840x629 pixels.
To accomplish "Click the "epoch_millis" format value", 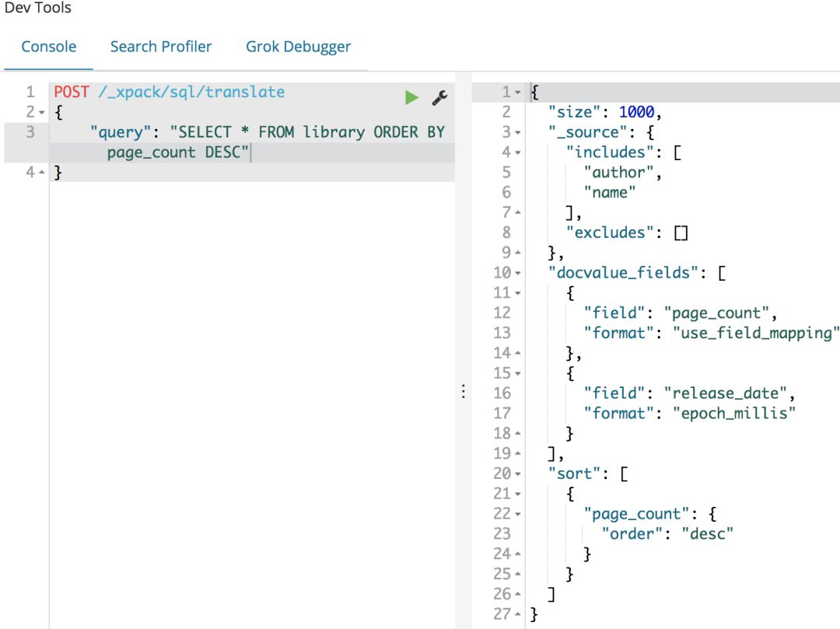I will 734,414.
